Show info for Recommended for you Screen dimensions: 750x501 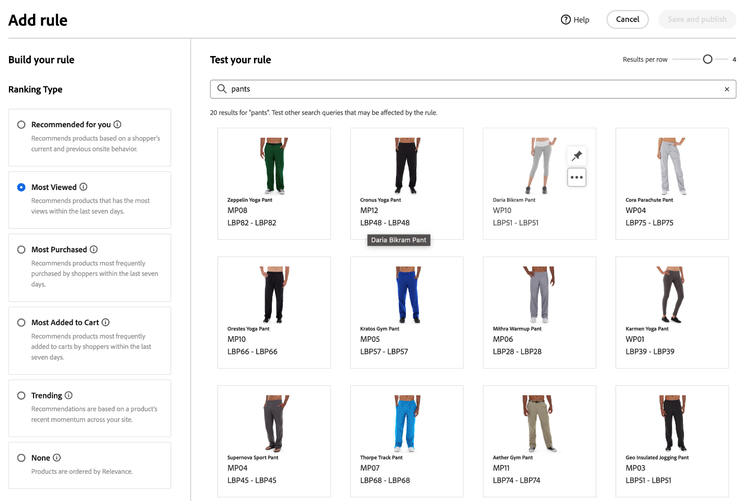(x=117, y=124)
